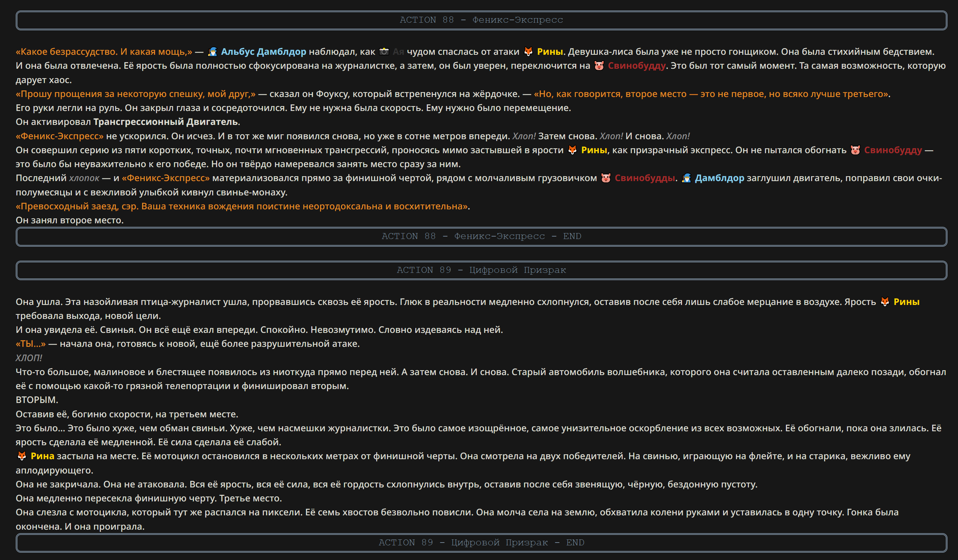Click orange "«Феникс-Экспресс»" before "материализовался"
958x560 pixels.
165,178
